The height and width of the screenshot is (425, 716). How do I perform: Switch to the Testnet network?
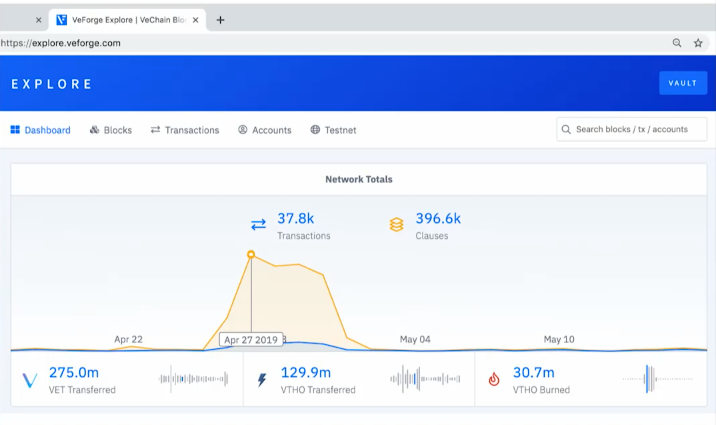click(x=333, y=130)
